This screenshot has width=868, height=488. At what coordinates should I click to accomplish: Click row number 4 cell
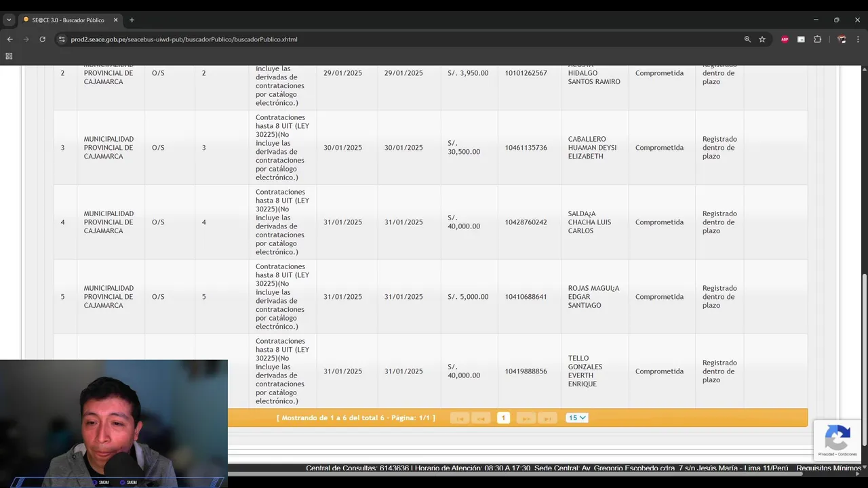(65, 222)
